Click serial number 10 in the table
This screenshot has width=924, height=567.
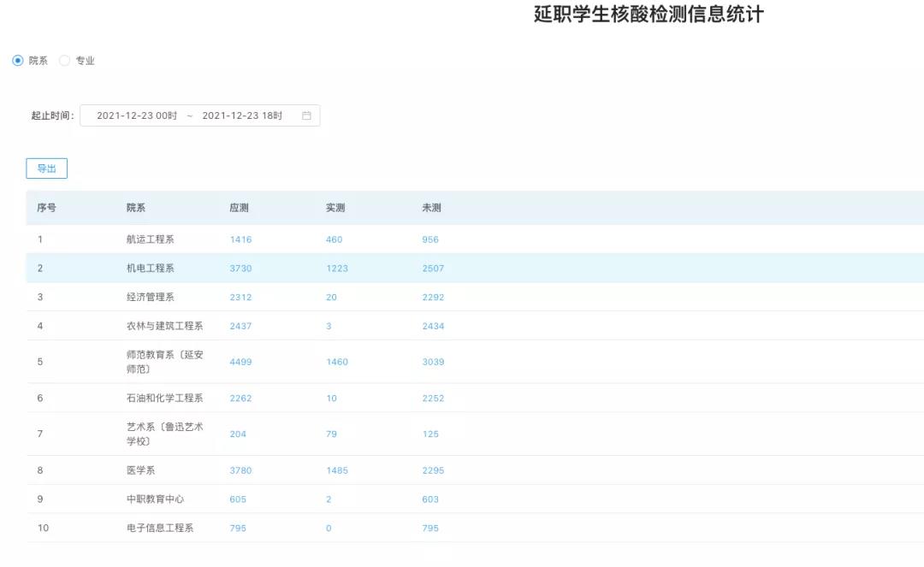tap(43, 528)
